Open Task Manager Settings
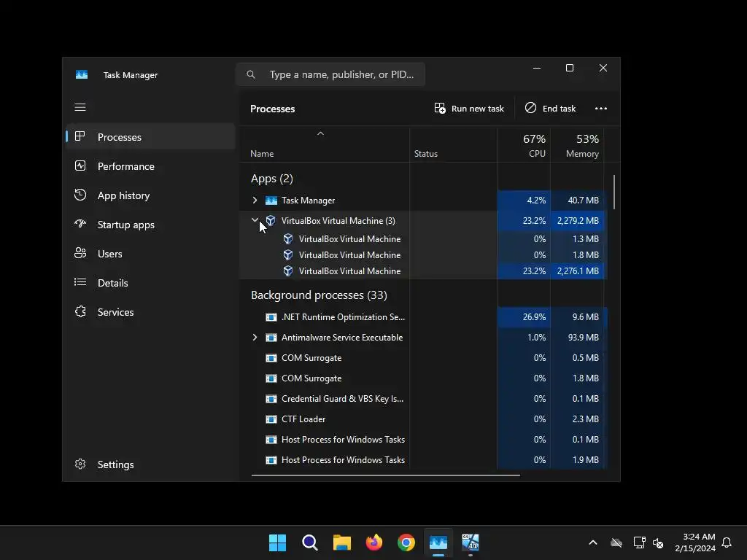The width and height of the screenshot is (747, 560). [x=150, y=464]
